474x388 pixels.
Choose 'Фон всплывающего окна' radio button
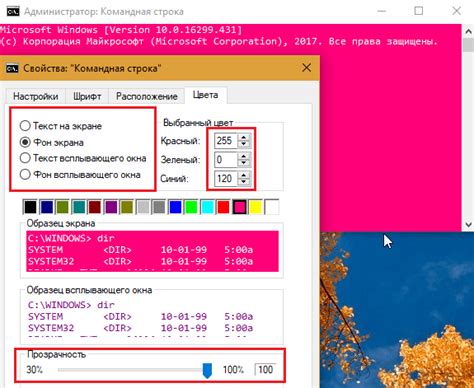pyautogui.click(x=25, y=174)
